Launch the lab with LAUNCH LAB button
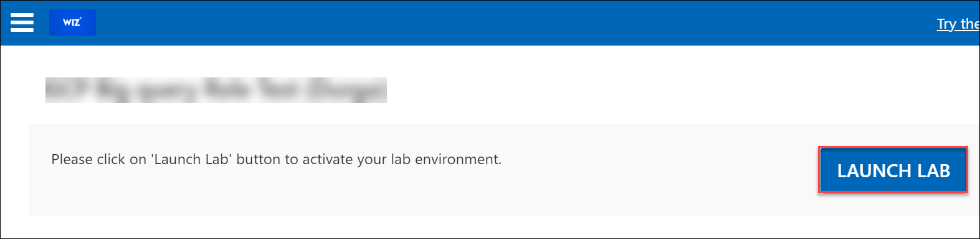Image resolution: width=980 pixels, height=239 pixels. pyautogui.click(x=893, y=170)
